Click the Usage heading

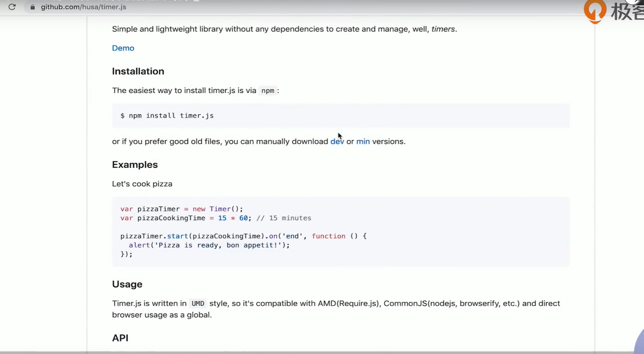click(127, 284)
